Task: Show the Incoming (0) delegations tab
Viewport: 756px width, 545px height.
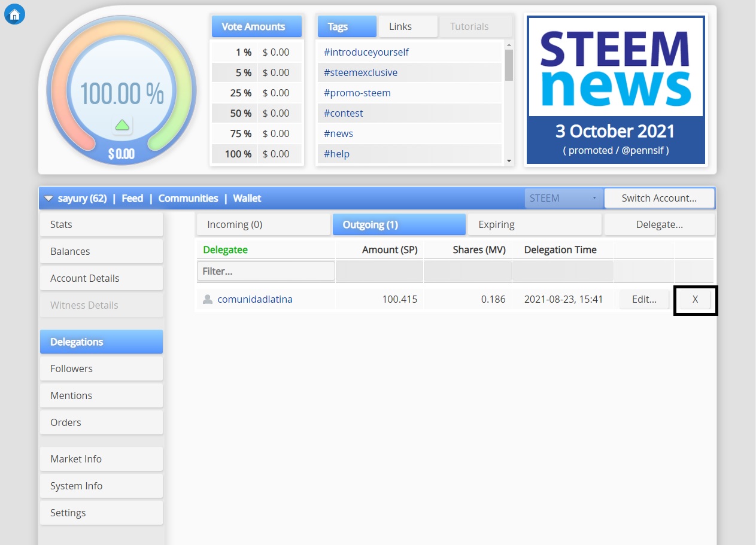Action: click(x=263, y=224)
